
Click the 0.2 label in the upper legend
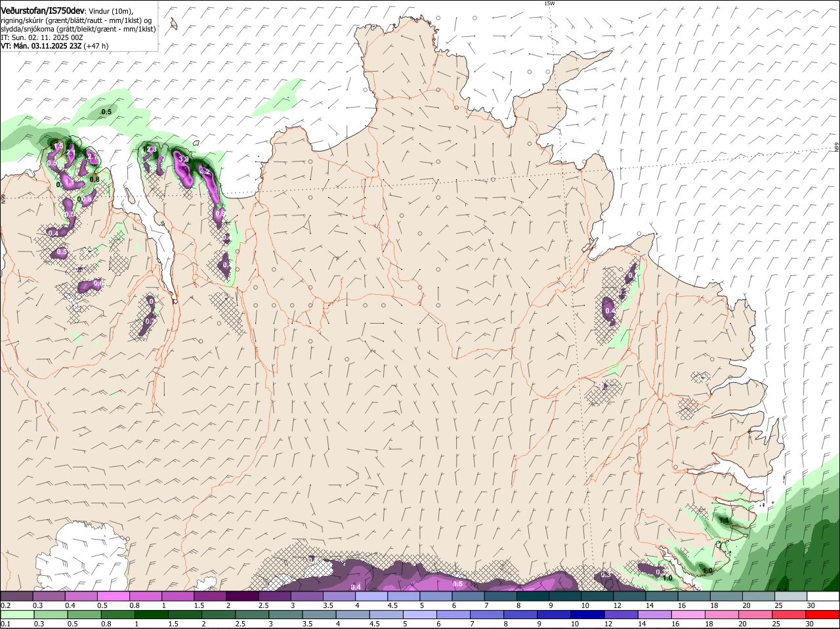[5, 605]
